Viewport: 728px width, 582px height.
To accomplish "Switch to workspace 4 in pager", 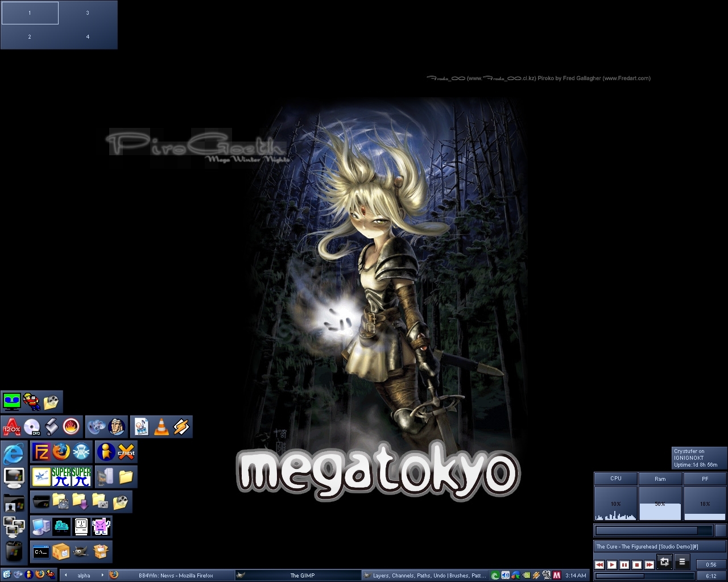I will (x=88, y=37).
